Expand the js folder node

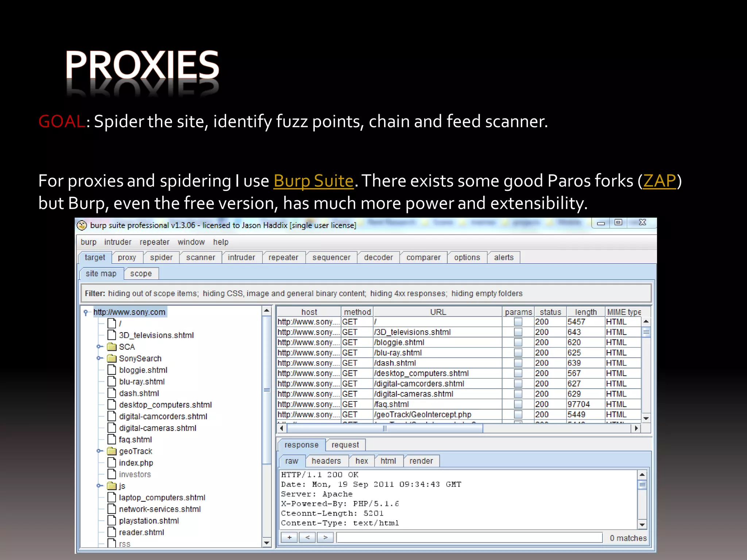[x=99, y=486]
